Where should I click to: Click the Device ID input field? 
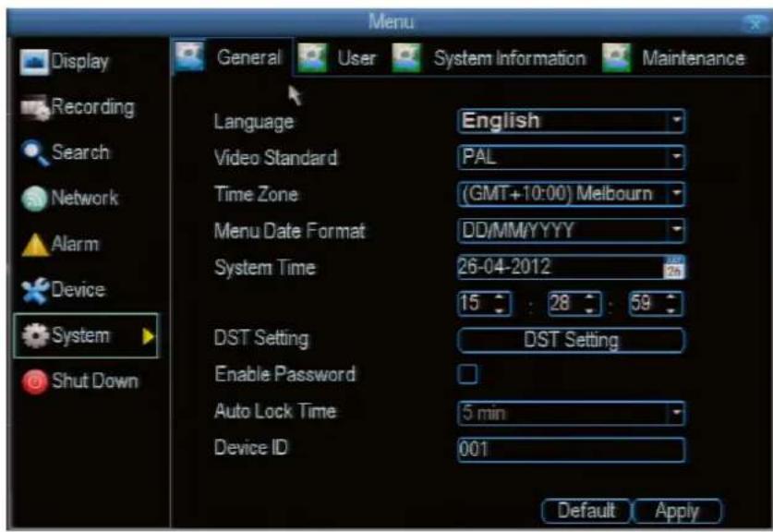(x=571, y=450)
